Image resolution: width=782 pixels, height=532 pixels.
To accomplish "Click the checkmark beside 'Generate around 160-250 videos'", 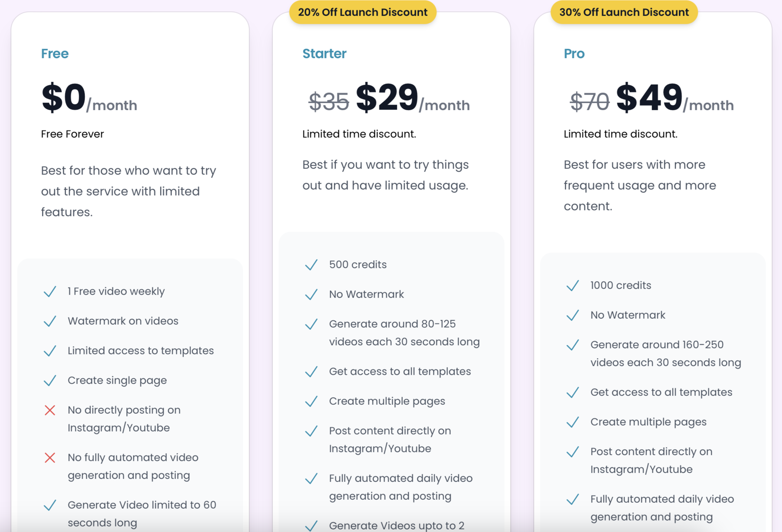I will click(x=573, y=345).
